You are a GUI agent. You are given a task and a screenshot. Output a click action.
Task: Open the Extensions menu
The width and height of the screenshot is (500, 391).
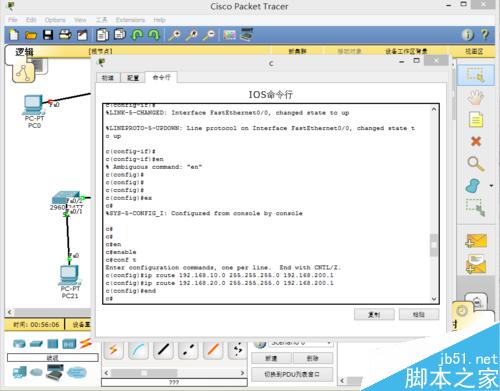130,20
